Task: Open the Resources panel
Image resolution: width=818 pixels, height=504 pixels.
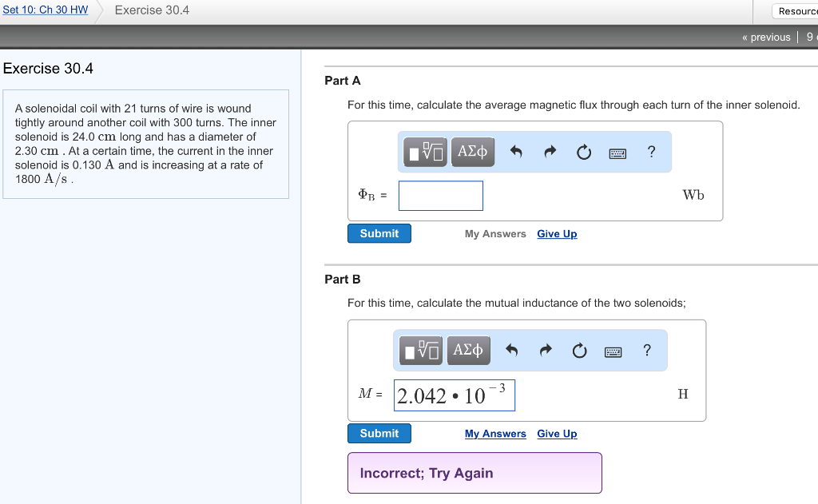Action: click(797, 10)
